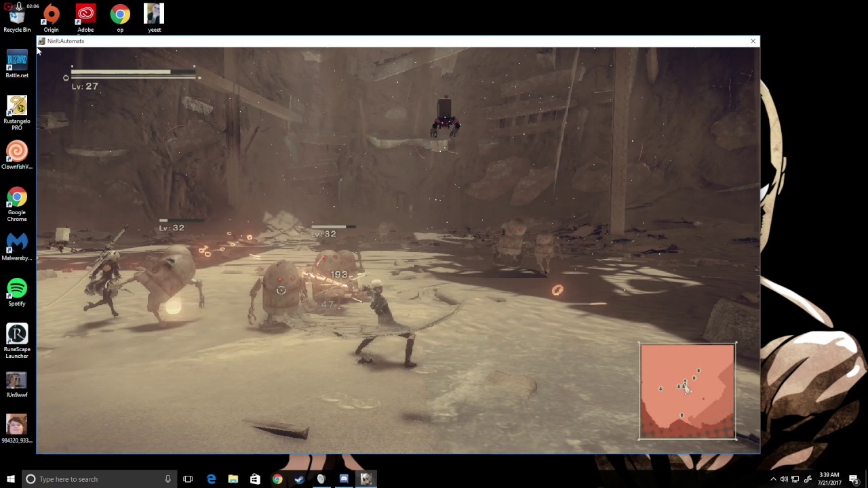Open the Chrome shortcut labeled 'op'
The image size is (868, 488).
click(x=120, y=18)
